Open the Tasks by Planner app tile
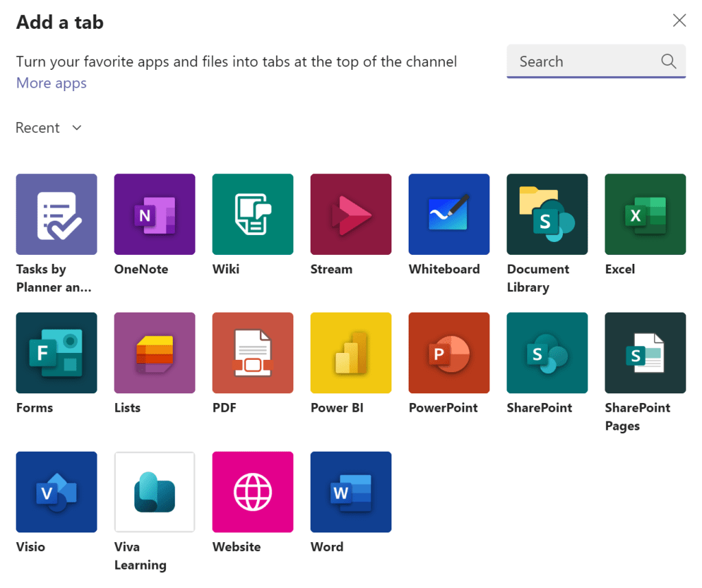702x588 pixels. coord(56,215)
